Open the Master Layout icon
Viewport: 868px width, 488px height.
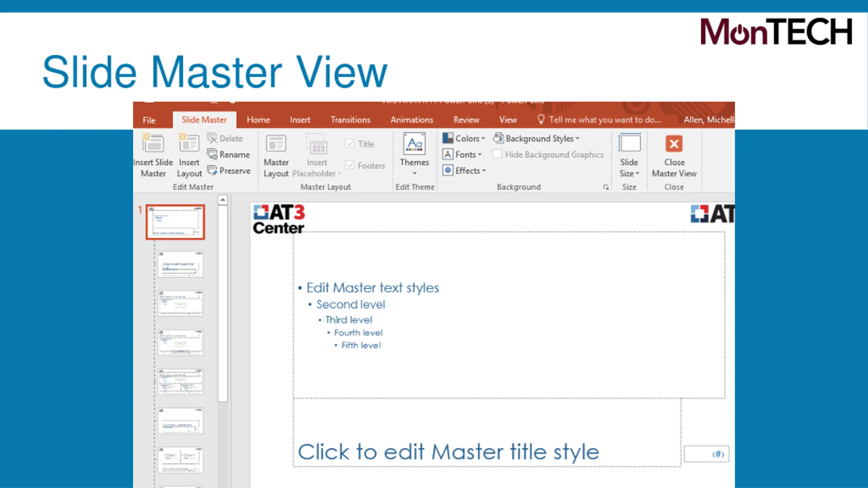[276, 143]
